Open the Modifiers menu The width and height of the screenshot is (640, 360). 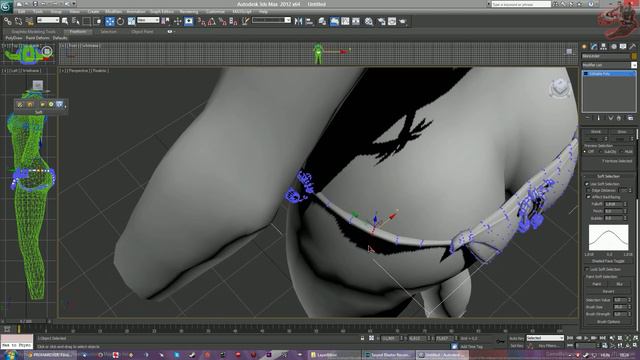113,11
